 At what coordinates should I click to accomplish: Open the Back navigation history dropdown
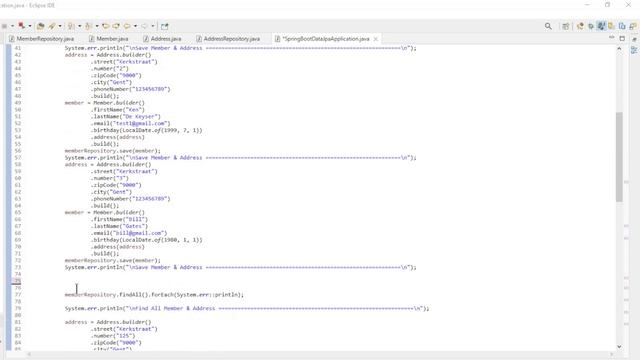click(x=135, y=26)
